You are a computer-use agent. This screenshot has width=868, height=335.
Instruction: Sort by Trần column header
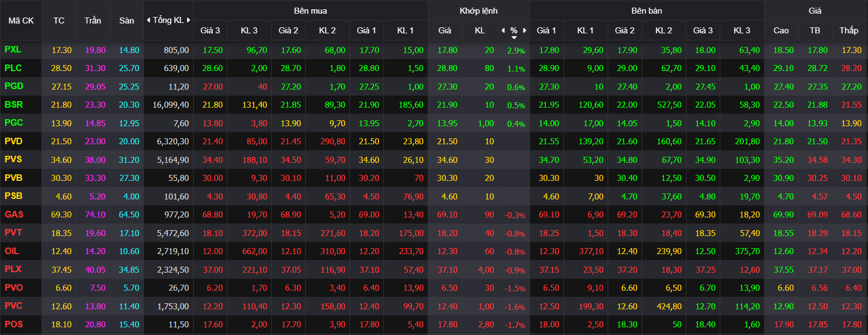pyautogui.click(x=93, y=21)
